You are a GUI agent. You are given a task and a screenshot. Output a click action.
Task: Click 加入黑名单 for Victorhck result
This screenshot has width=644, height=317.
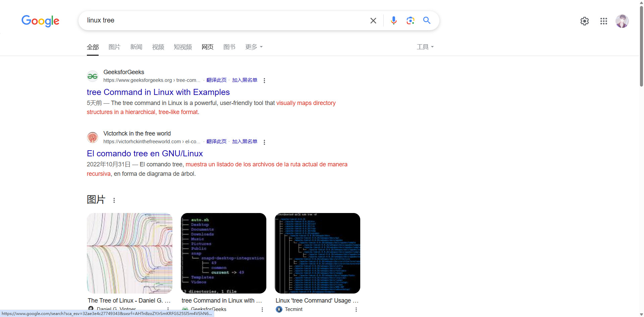tap(245, 142)
